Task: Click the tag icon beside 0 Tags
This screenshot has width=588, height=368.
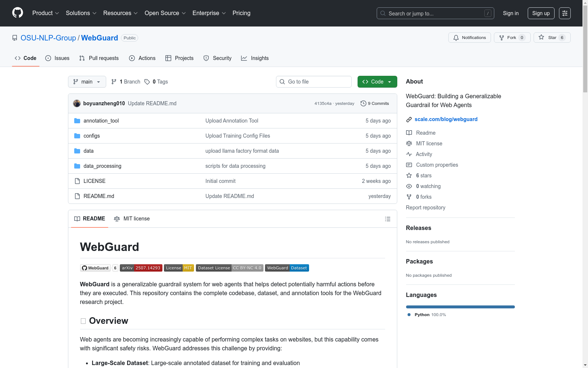Action: (x=147, y=82)
